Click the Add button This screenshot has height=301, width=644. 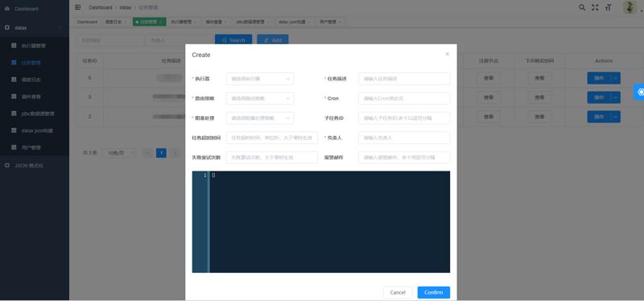(x=273, y=40)
